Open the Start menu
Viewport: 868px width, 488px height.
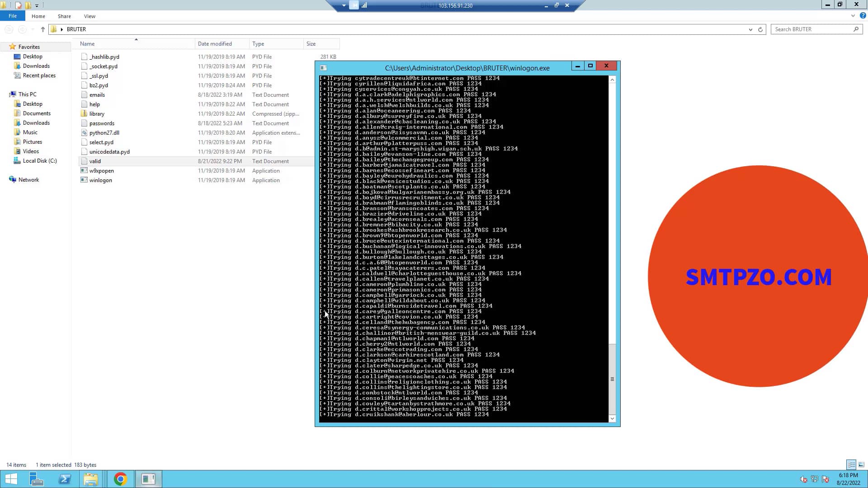[10, 479]
